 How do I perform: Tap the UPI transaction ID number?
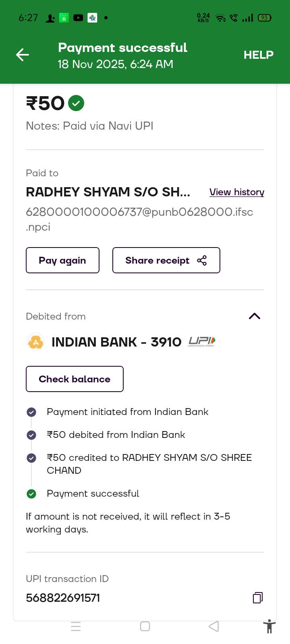pos(63,598)
